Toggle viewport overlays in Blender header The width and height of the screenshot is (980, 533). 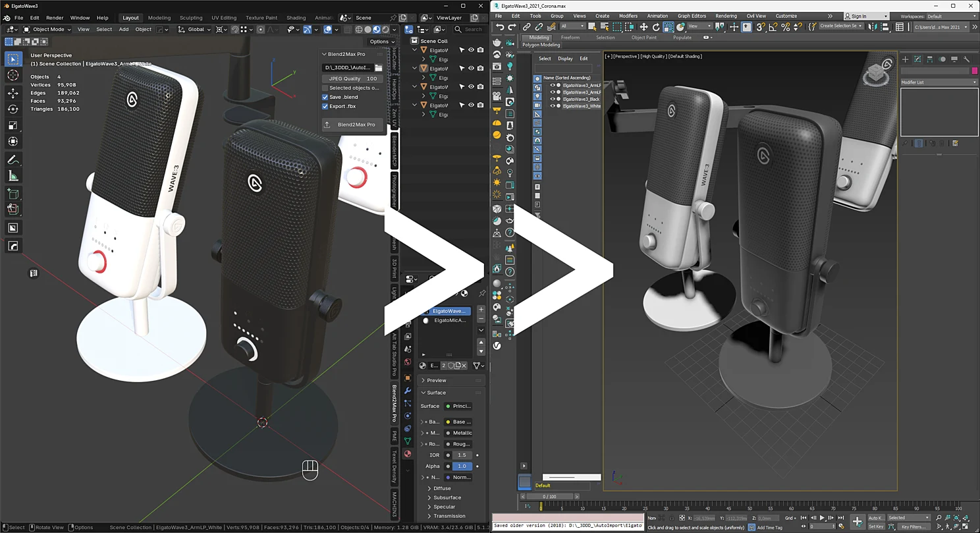point(328,29)
